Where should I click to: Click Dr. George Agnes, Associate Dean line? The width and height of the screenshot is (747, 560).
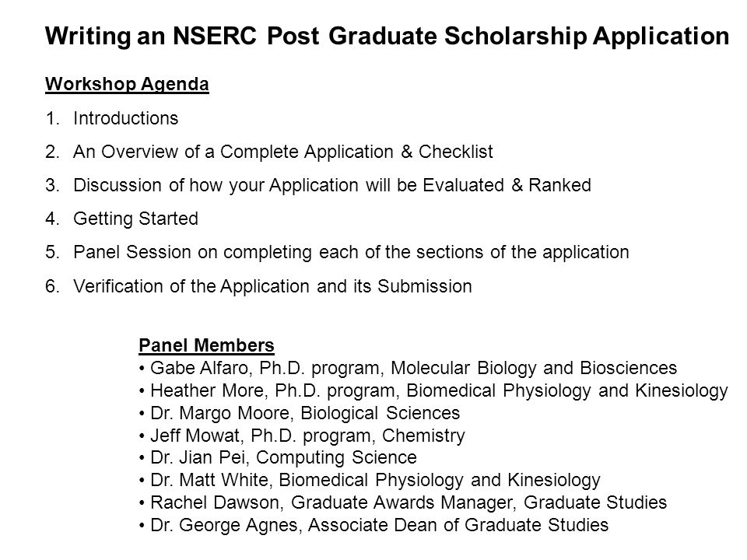pos(374,525)
